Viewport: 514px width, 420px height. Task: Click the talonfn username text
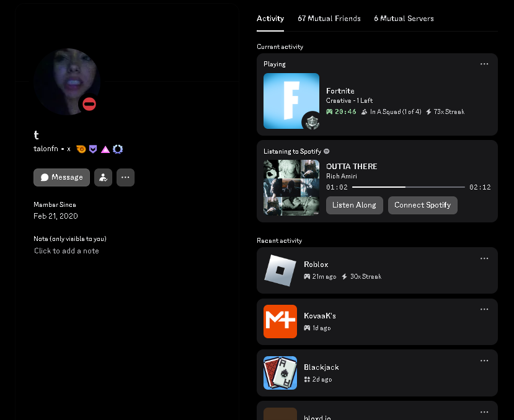(x=46, y=149)
